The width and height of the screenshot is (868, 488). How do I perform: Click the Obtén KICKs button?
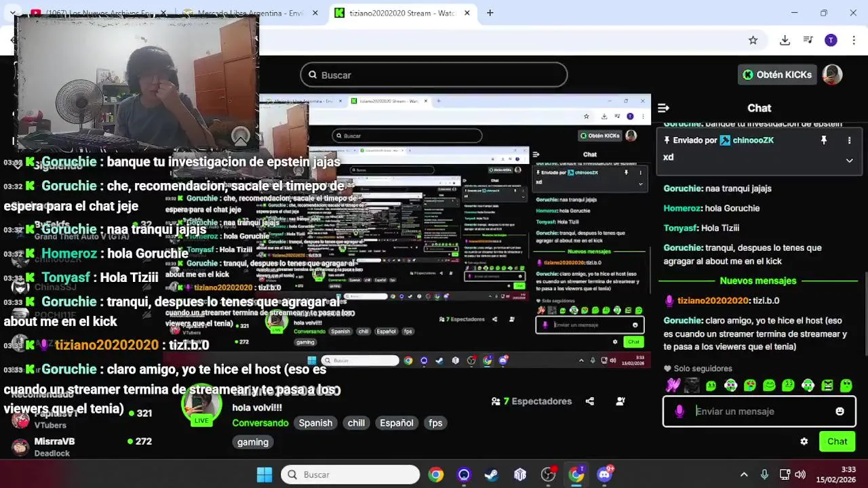tap(776, 75)
